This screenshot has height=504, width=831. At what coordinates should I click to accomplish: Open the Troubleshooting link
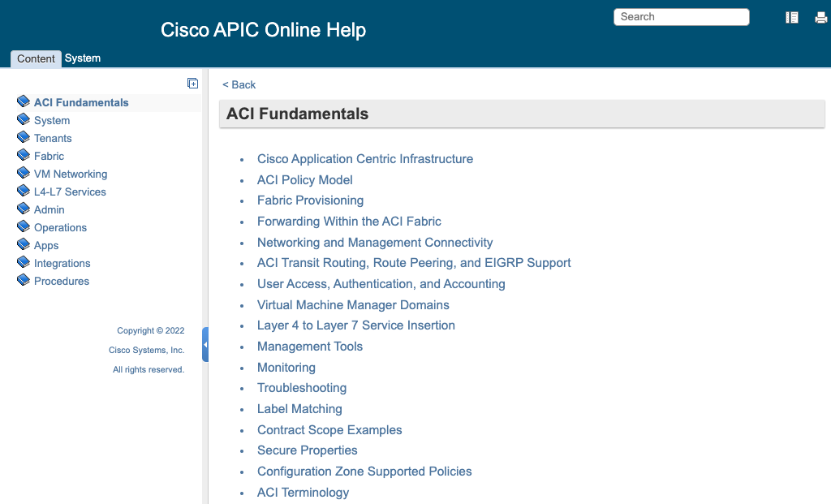(302, 388)
